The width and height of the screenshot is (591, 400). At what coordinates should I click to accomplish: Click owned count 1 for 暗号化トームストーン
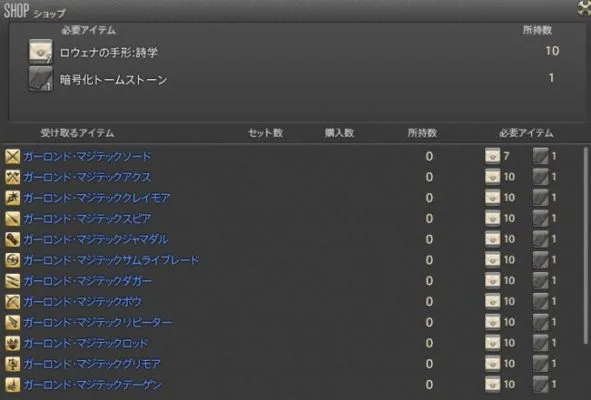pyautogui.click(x=551, y=78)
